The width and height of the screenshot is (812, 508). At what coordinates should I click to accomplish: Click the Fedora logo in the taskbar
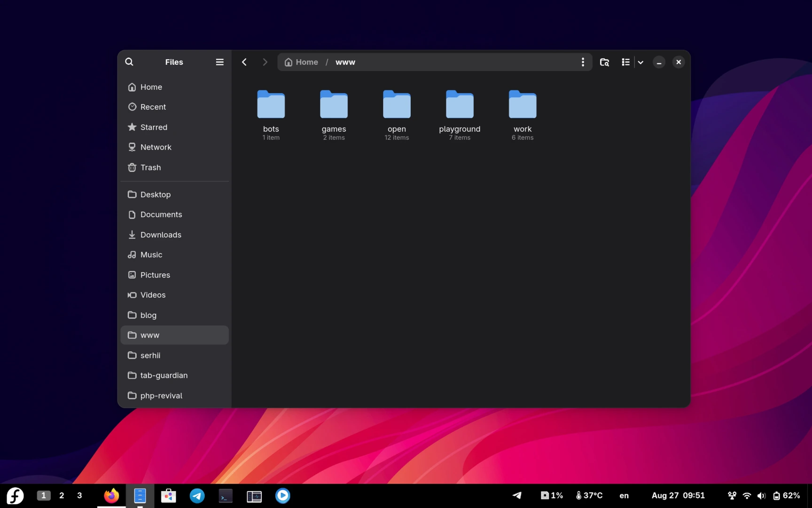[x=16, y=495]
